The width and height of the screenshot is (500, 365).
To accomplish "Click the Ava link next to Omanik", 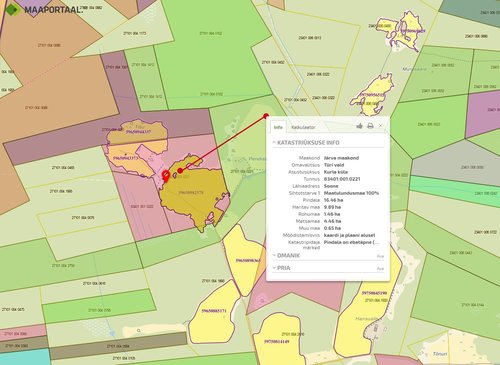I will (380, 256).
